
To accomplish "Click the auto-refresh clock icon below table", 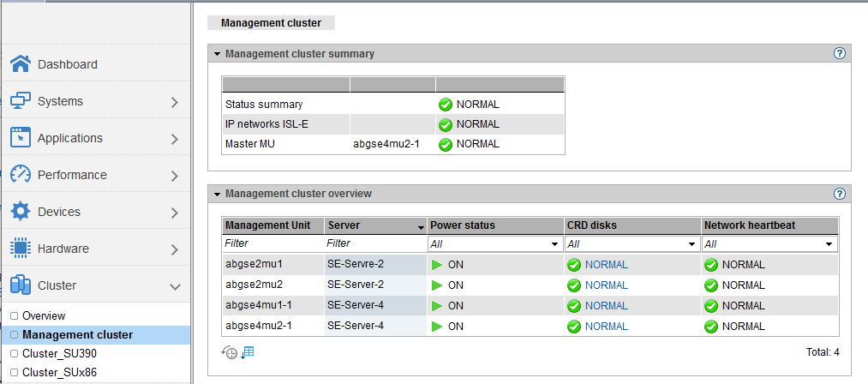I will click(229, 352).
